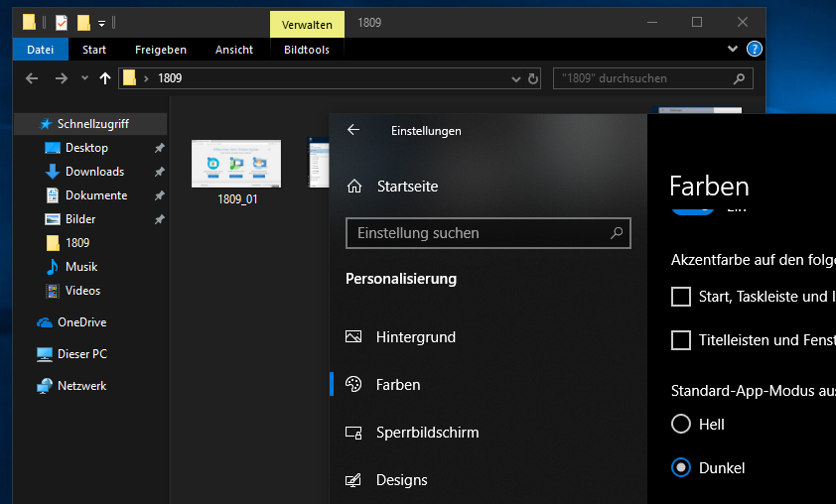Click the Properties icon in quick access toolbar
The height and width of the screenshot is (504, 836).
click(x=62, y=22)
